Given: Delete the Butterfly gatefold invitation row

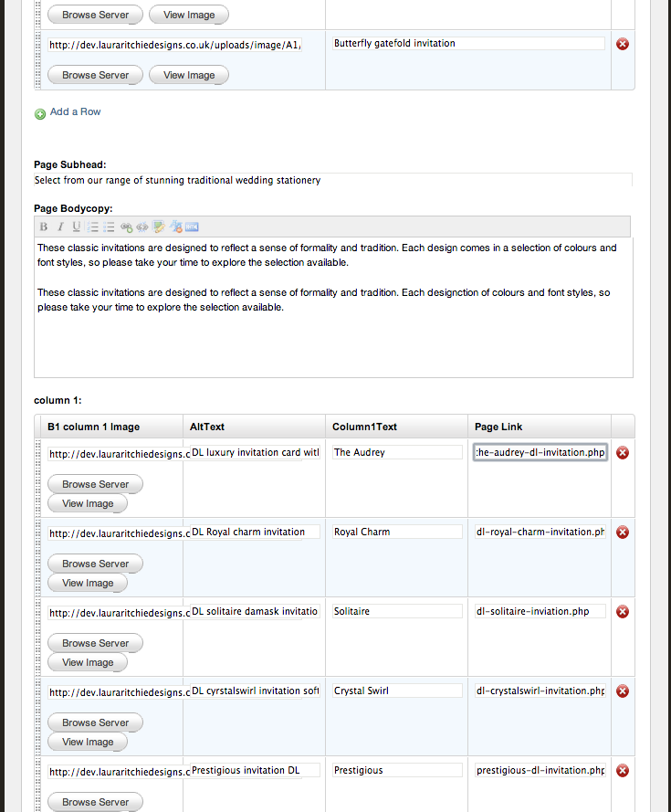Looking at the screenshot, I should 623,44.
